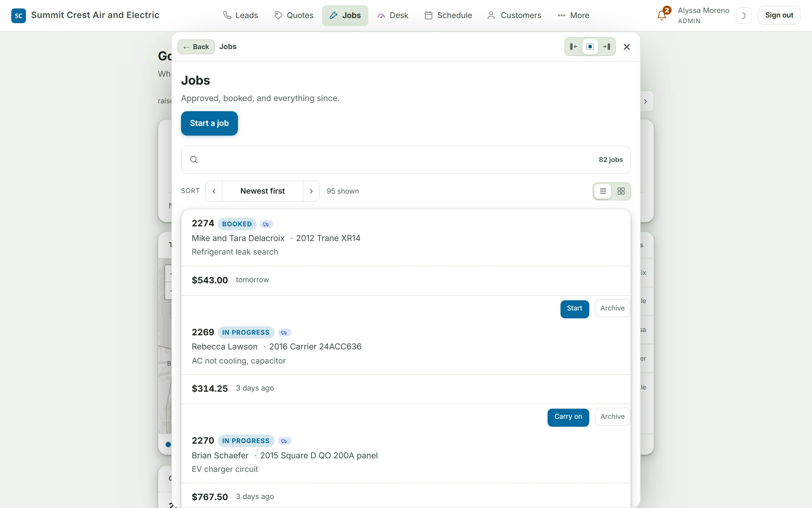Image resolution: width=812 pixels, height=508 pixels.
Task: Click the $314.25 amount
Action: tap(210, 389)
